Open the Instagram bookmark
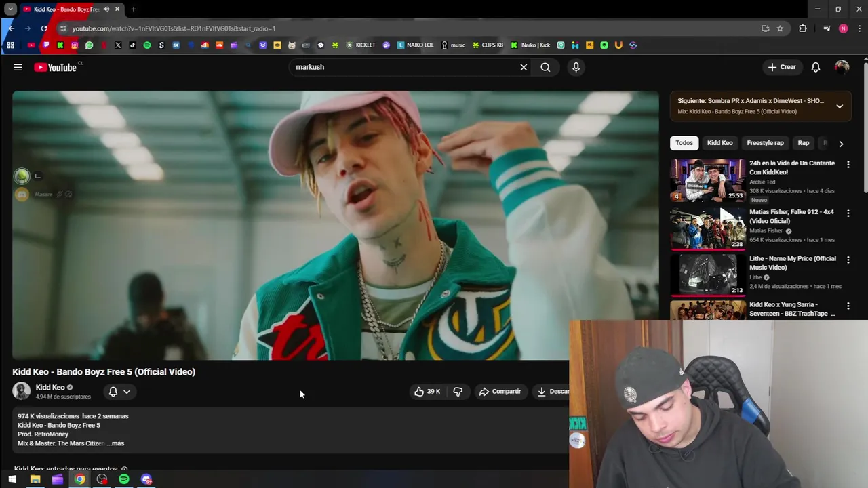868x488 pixels. 75,45
